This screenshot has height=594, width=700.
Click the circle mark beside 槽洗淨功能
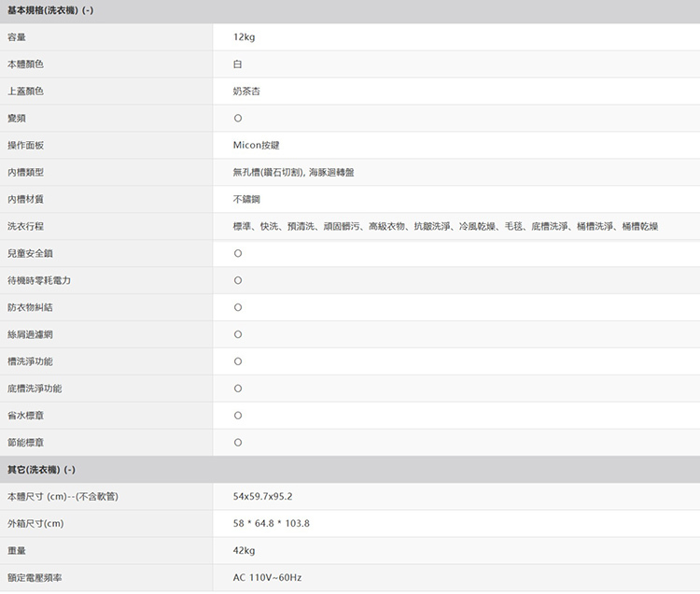pyautogui.click(x=238, y=361)
